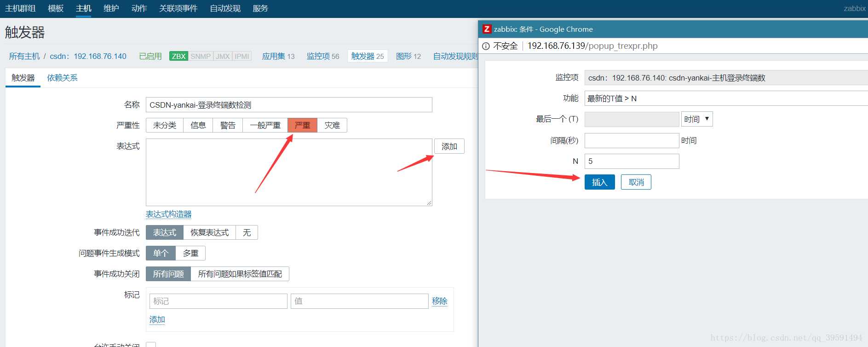Select 所有问题如果标签值匹配 option
The height and width of the screenshot is (347, 868).
click(240, 274)
